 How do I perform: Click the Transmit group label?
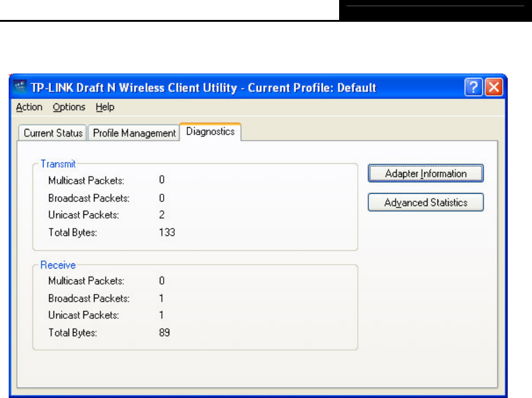click(x=58, y=164)
